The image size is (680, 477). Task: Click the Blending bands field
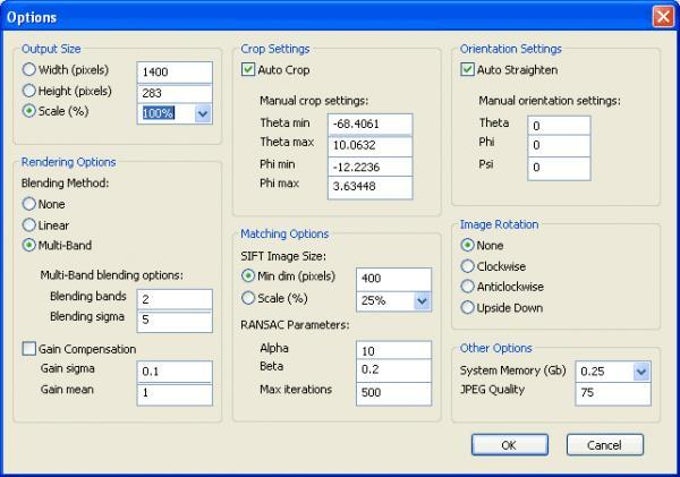point(175,299)
